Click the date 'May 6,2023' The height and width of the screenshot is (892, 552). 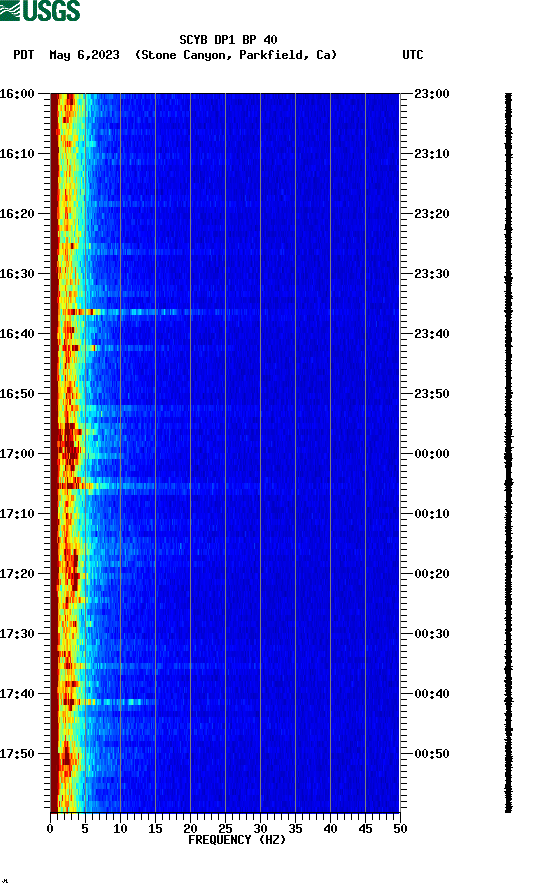(84, 55)
